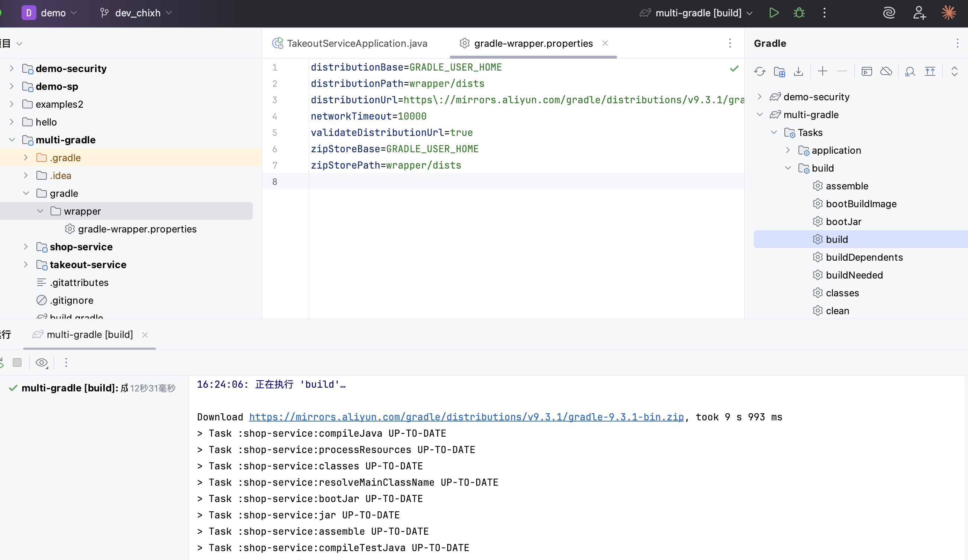Screen dimensions: 968x560
Task: Open the gradle-9.3.1-bin.zip download link
Action: (x=466, y=417)
